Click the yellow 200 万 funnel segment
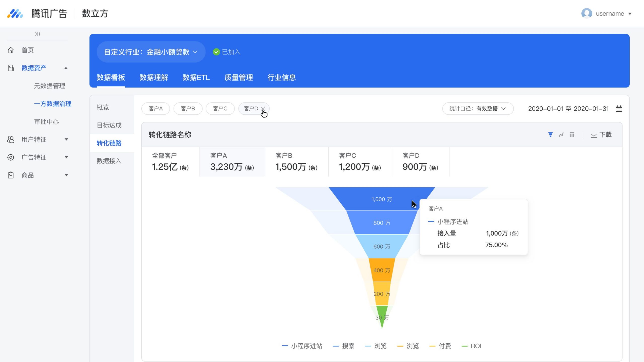 point(382,294)
